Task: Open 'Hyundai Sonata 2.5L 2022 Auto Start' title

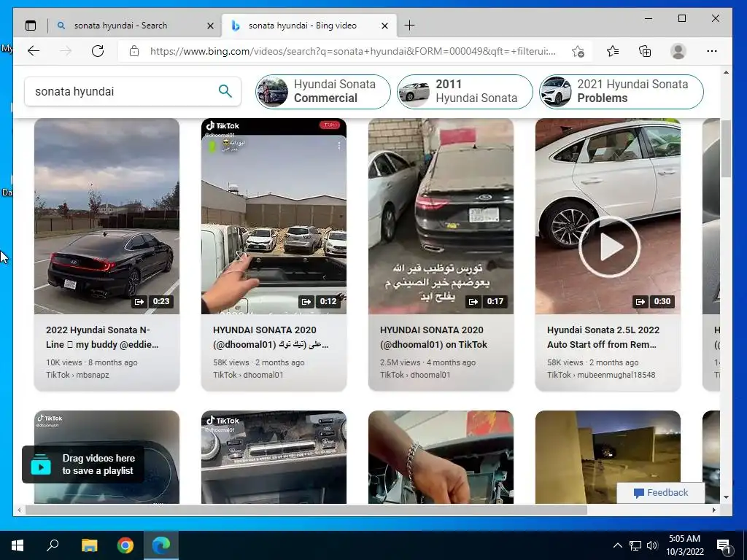Action: [x=603, y=337]
